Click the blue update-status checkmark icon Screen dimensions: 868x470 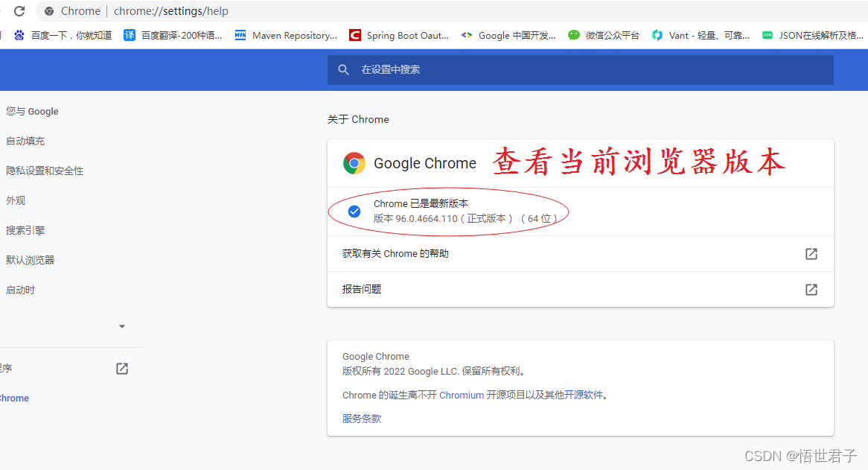[x=354, y=212]
